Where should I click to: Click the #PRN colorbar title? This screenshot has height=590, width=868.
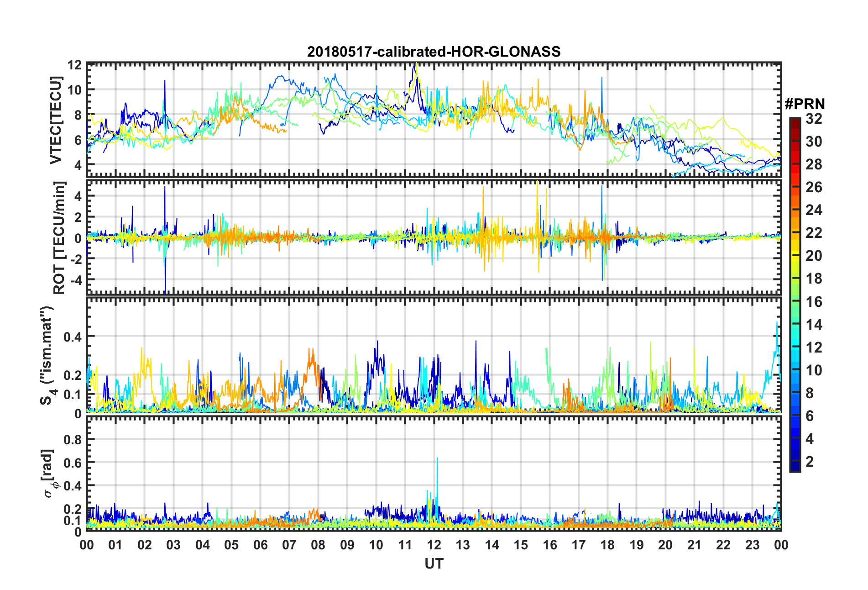click(x=804, y=104)
